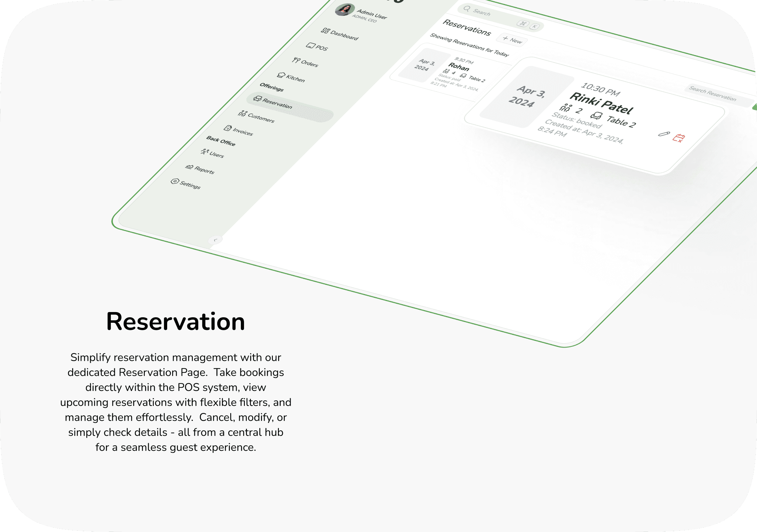Open the POS menu label
The width and height of the screenshot is (757, 532).
322,48
